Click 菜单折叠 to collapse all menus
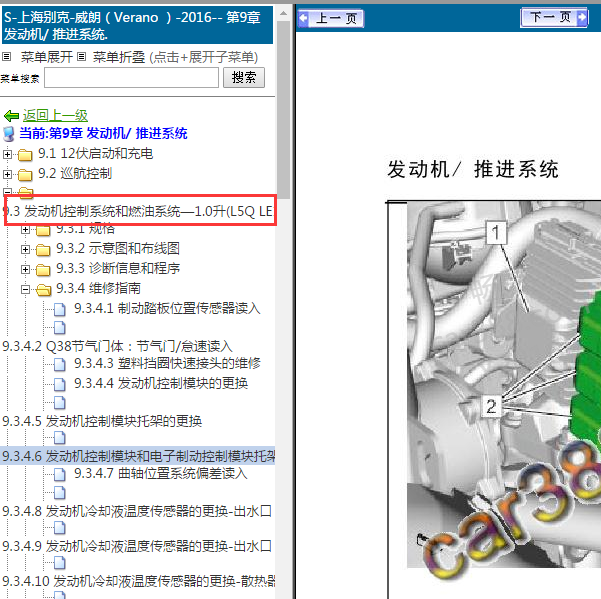 [x=119, y=57]
